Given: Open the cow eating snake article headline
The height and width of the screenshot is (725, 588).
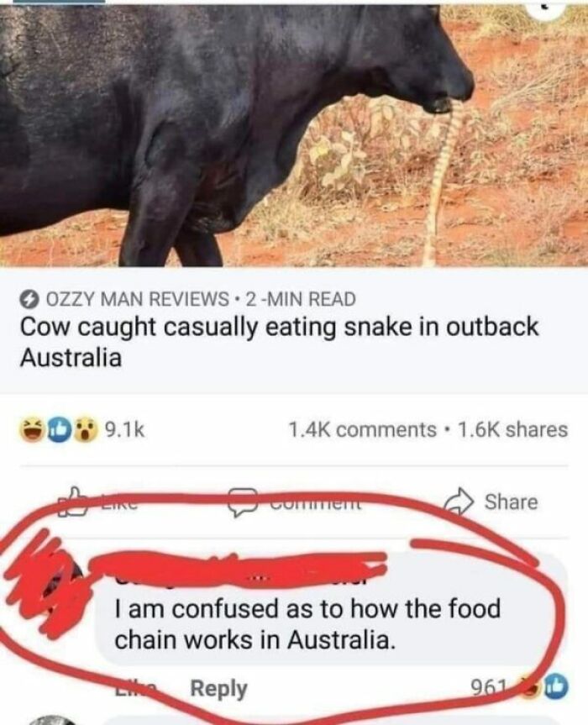Looking at the screenshot, I should pyautogui.click(x=279, y=342).
